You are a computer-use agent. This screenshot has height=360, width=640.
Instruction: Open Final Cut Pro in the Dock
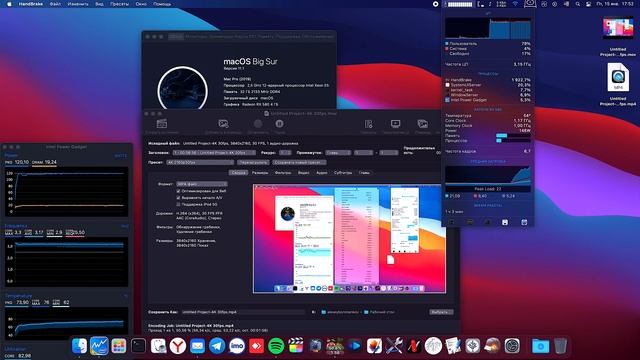(296, 346)
